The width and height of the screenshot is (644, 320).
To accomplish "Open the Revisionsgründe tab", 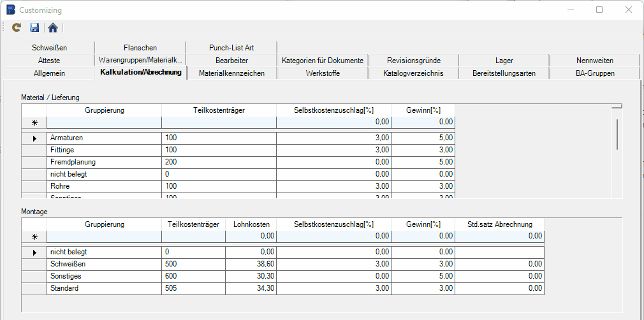I will (x=413, y=61).
